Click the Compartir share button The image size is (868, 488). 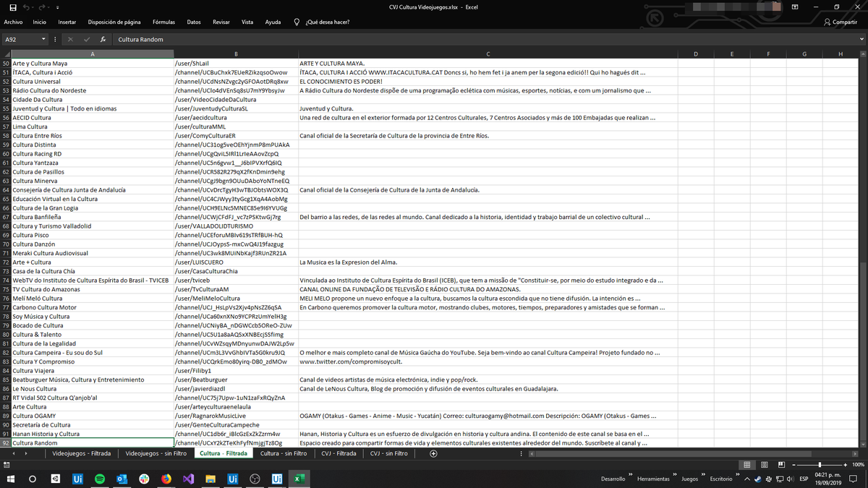click(x=841, y=22)
